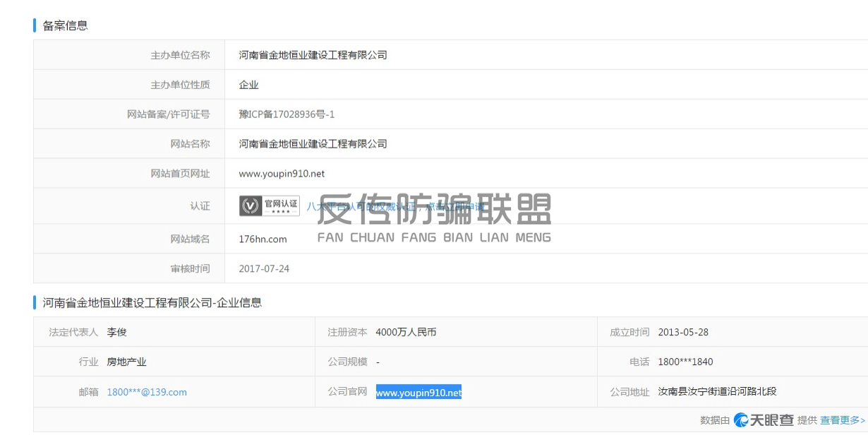Open the 查看更多 link
Viewport: 868px width, 435px height.
843,420
